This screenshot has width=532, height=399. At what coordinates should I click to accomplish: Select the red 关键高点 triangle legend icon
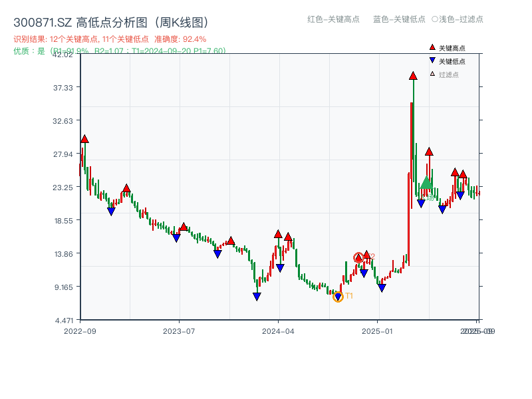432,47
